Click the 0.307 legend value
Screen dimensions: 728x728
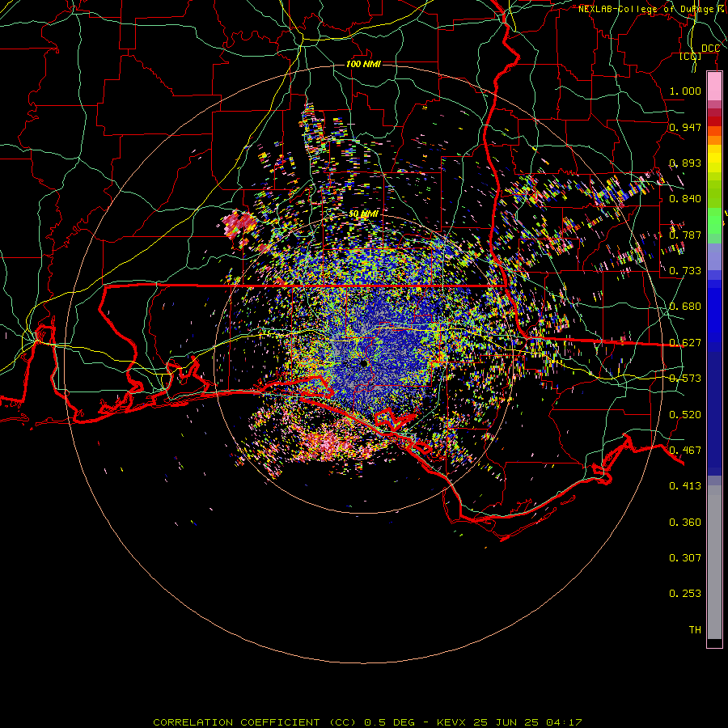685,558
